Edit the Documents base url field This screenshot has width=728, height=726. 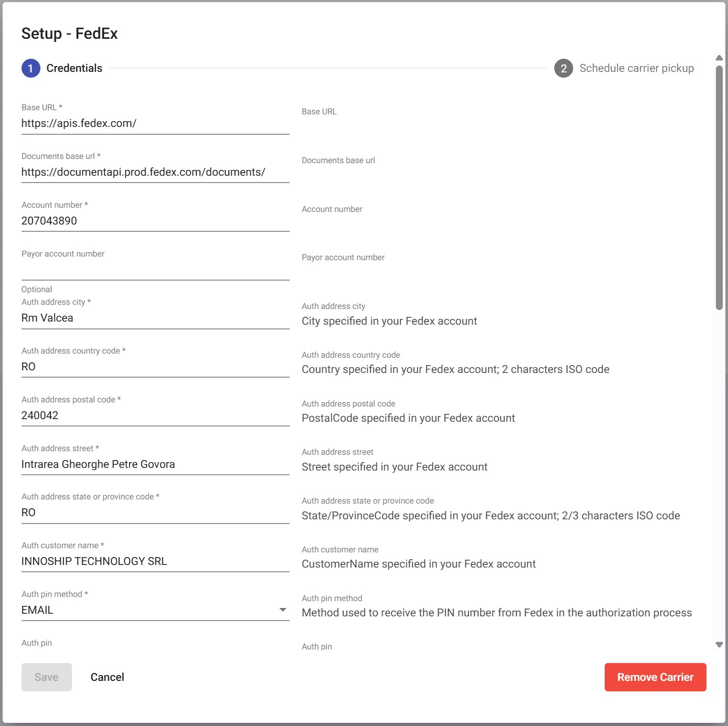pos(155,172)
